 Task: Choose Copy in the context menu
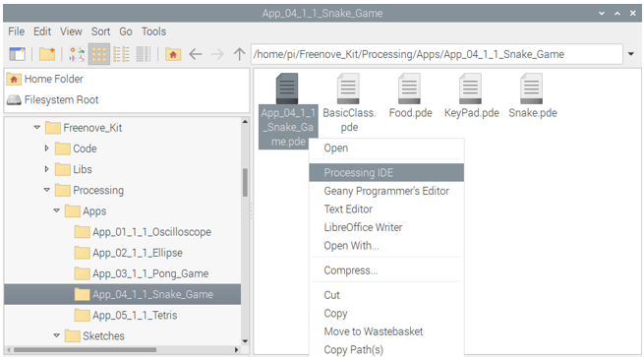386,313
